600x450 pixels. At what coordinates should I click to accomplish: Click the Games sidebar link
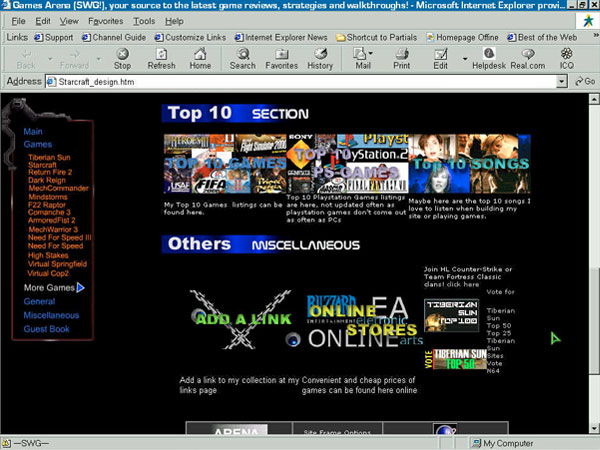pyautogui.click(x=38, y=144)
